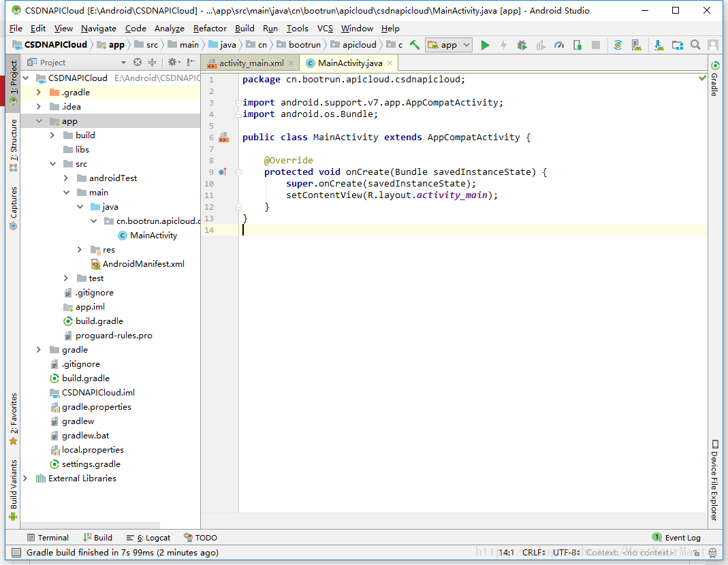Image resolution: width=728 pixels, height=565 pixels.
Task: Open TODO tool window
Action: [201, 538]
